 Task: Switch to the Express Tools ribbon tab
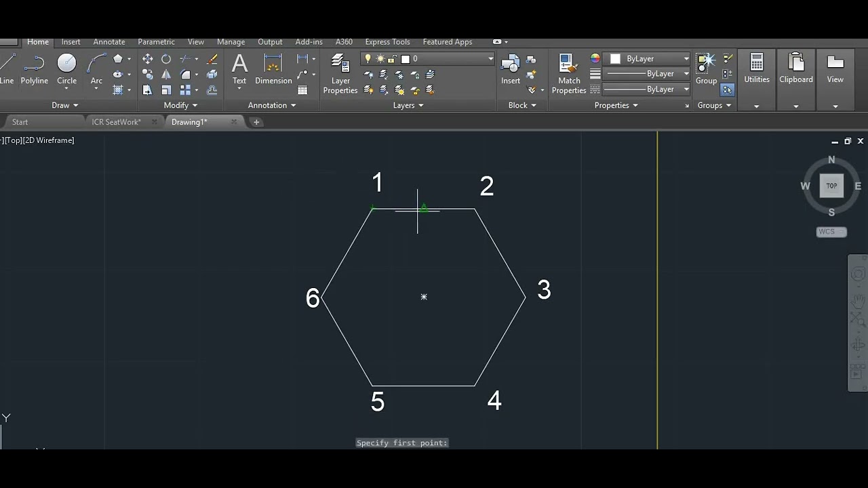point(387,42)
